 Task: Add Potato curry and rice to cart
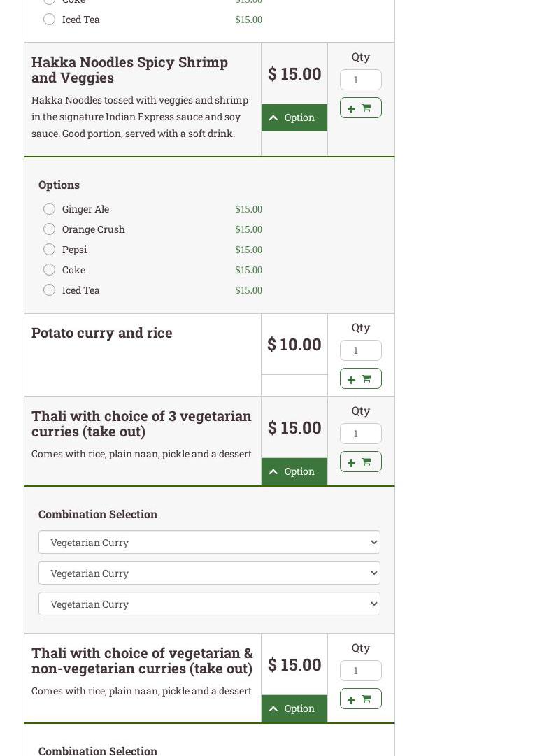tap(360, 378)
